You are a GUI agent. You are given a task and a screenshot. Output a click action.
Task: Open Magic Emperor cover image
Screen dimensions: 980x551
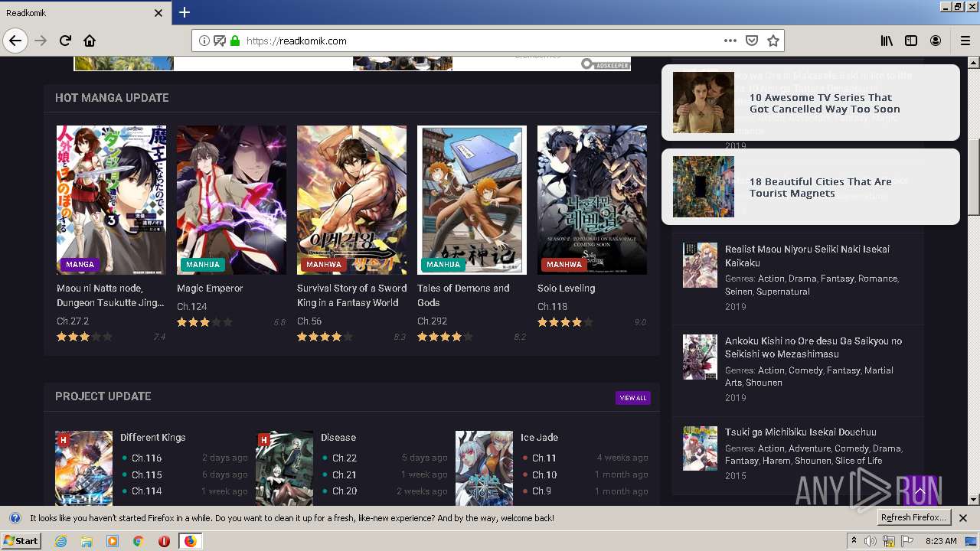pos(231,200)
